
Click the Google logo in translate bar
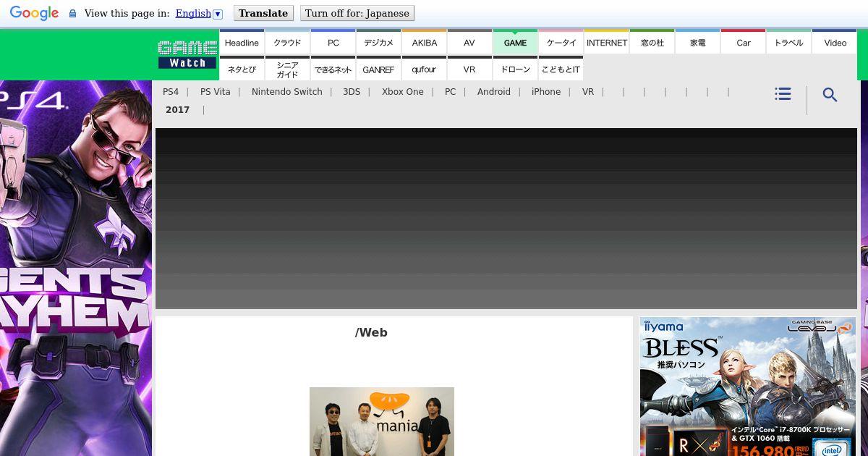pos(34,13)
